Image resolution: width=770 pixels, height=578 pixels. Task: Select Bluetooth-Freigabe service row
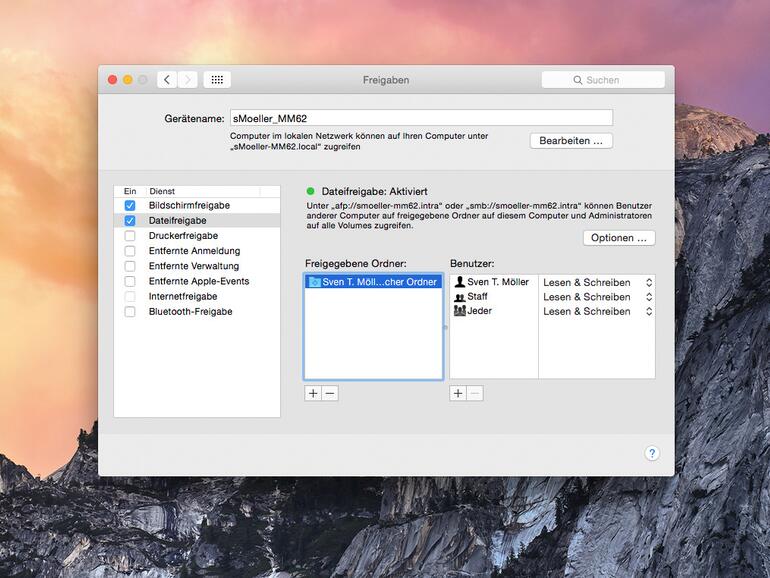[x=197, y=312]
